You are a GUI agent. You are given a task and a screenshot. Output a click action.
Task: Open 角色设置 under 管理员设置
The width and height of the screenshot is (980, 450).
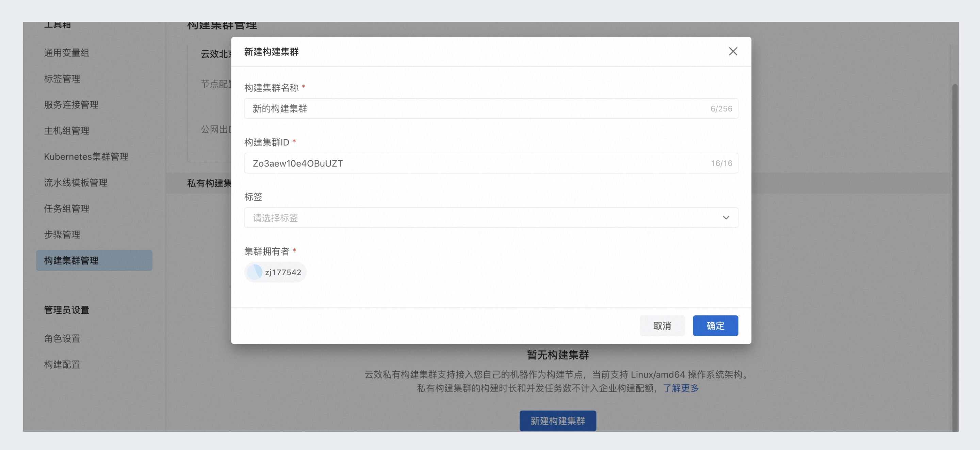point(62,338)
